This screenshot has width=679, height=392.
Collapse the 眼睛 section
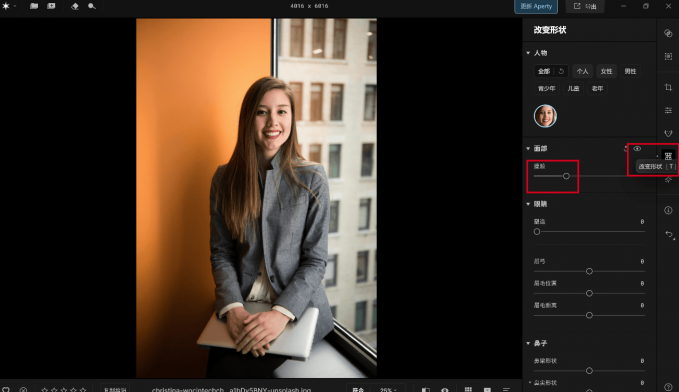click(528, 204)
